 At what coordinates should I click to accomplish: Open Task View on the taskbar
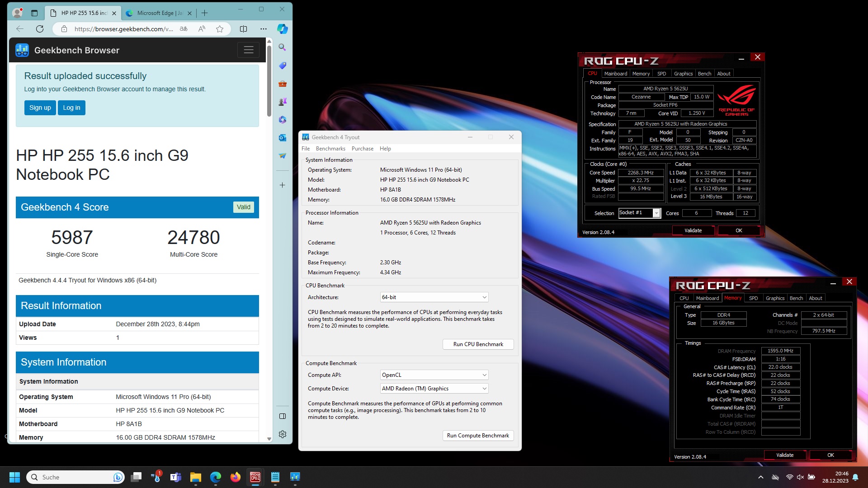136,477
